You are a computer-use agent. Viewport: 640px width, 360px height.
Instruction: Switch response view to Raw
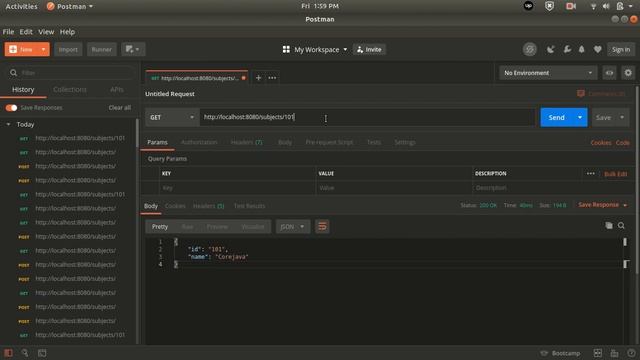point(187,227)
